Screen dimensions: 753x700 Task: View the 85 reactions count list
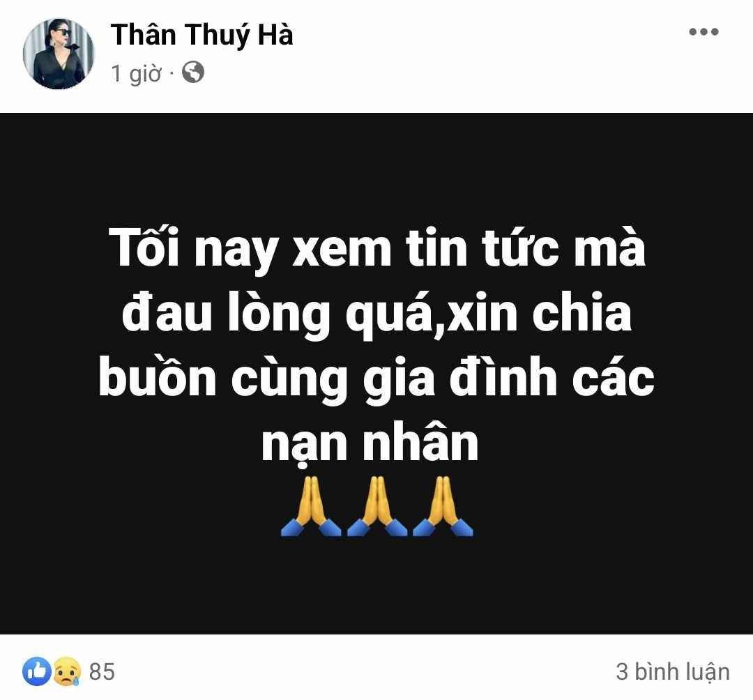(x=102, y=671)
